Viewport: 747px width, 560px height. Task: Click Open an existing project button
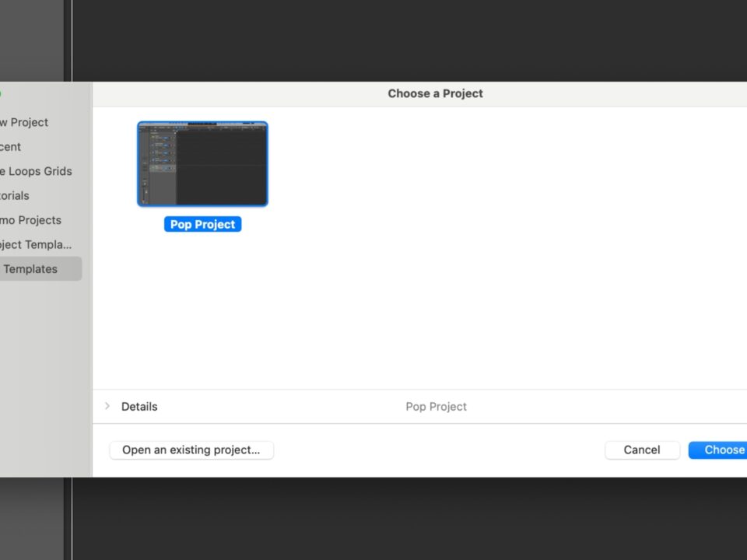click(191, 450)
